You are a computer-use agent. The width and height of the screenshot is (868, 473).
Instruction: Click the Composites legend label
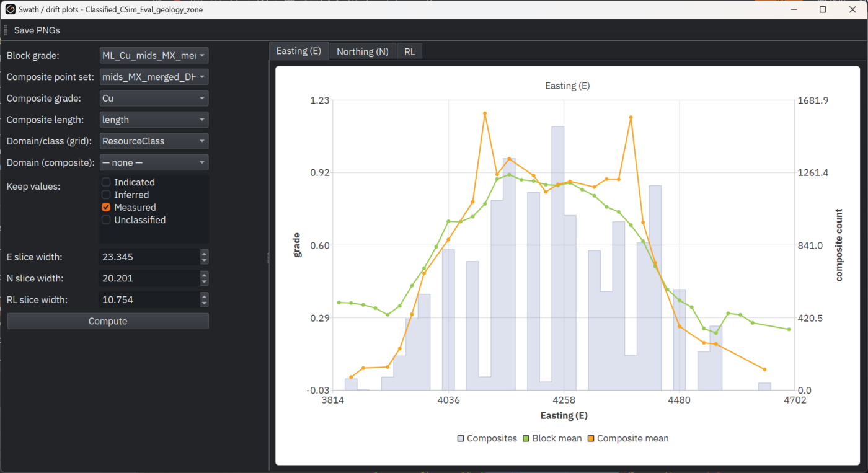pos(492,439)
